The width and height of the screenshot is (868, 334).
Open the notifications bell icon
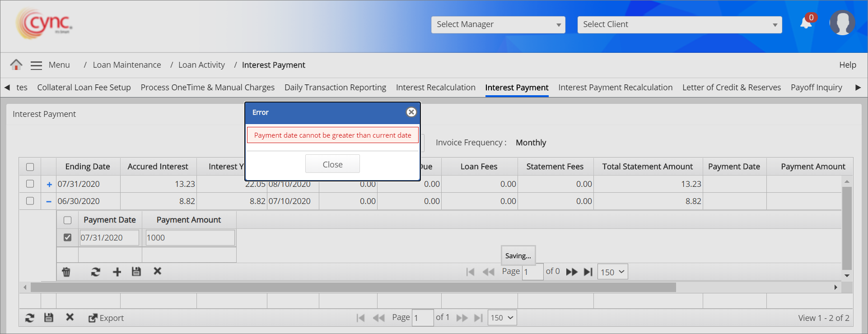coord(806,23)
